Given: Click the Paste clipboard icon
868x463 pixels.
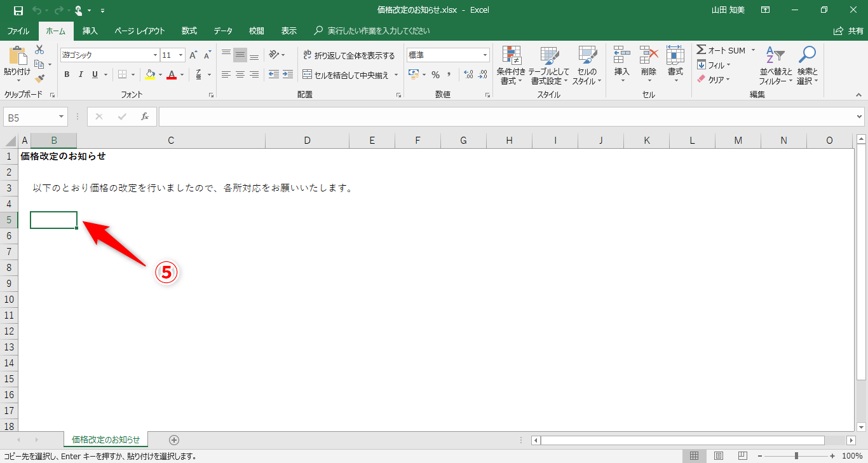Looking at the screenshot, I should tap(17, 55).
